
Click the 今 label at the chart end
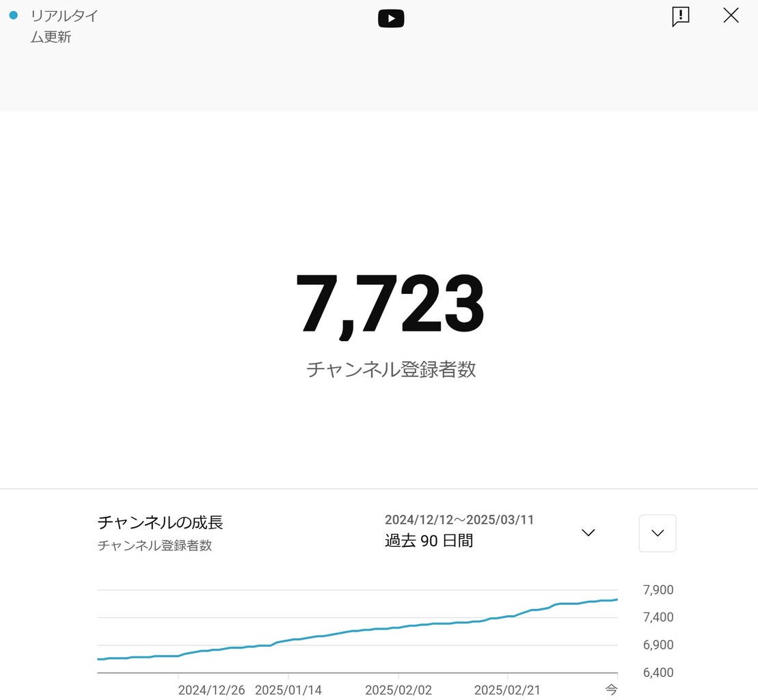pos(612,690)
